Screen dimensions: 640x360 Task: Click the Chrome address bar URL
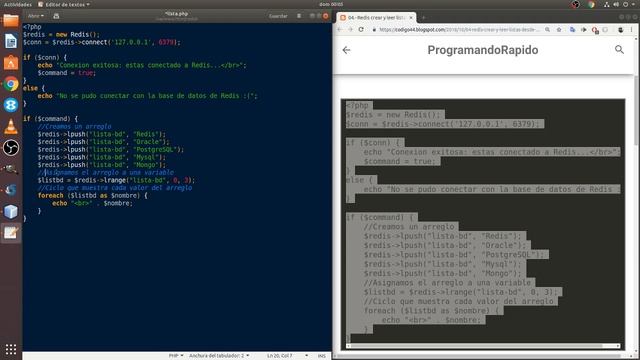click(x=459, y=30)
